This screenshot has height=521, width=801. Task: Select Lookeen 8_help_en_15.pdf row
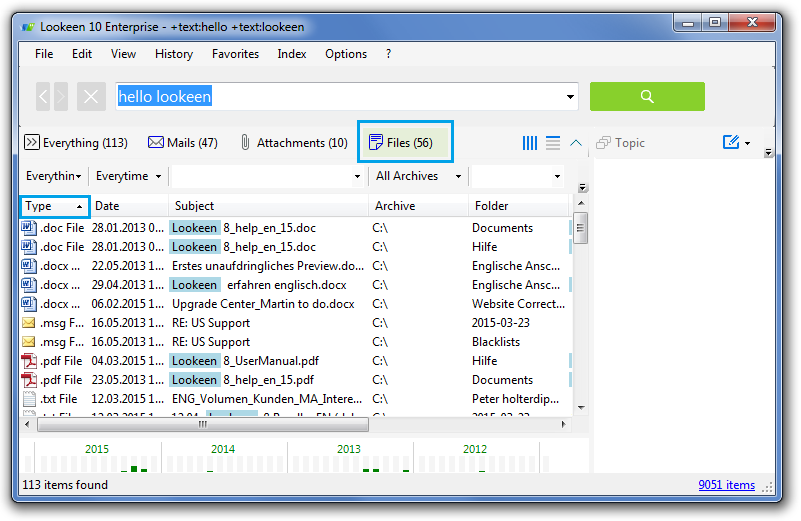(296, 380)
